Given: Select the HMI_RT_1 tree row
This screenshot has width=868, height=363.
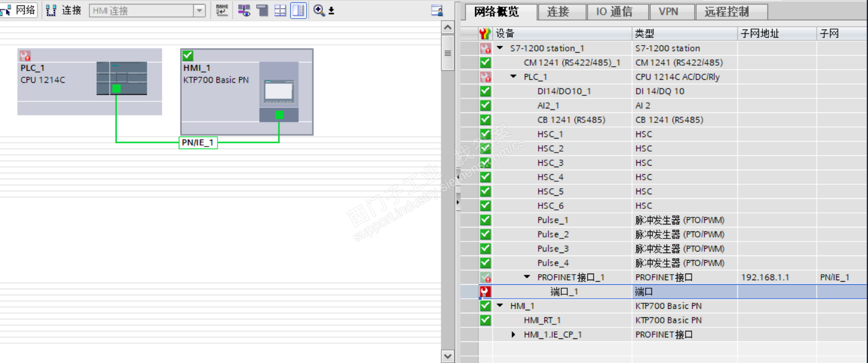Looking at the screenshot, I should 542,320.
